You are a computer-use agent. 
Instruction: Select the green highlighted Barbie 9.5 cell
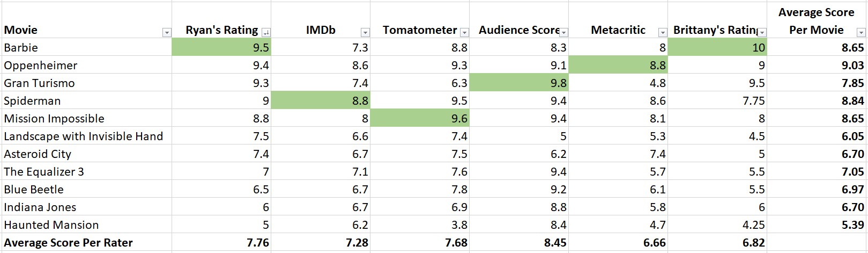pyautogui.click(x=221, y=47)
